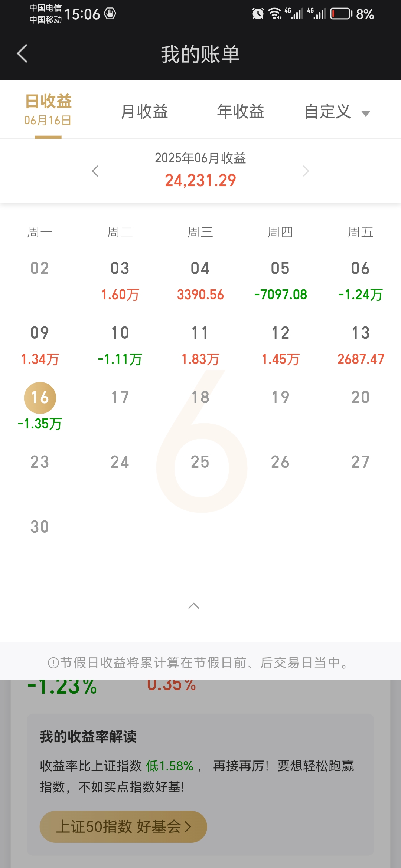Image resolution: width=401 pixels, height=868 pixels.
Task: Tap the battery indicator in status bar
Action: pyautogui.click(x=341, y=14)
